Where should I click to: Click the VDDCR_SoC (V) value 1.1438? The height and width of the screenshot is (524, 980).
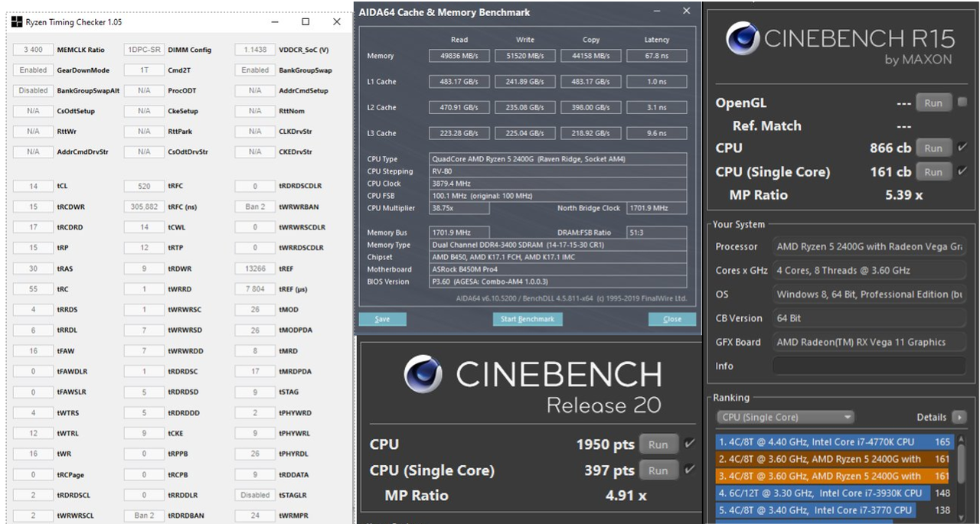[x=255, y=50]
